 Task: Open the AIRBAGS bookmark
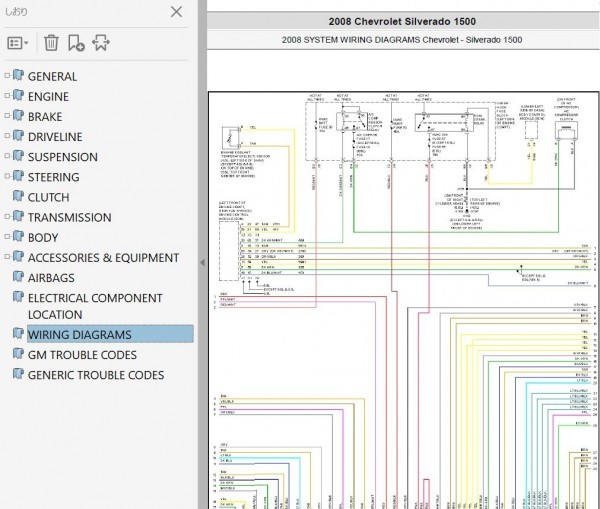51,278
